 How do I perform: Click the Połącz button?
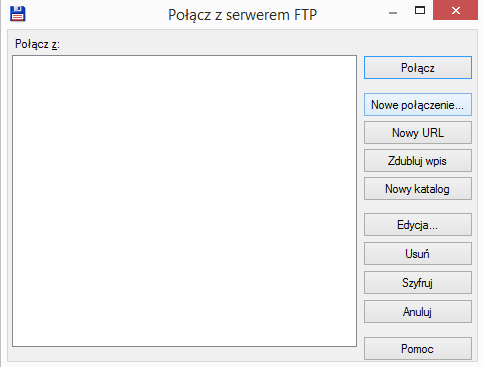tap(418, 68)
